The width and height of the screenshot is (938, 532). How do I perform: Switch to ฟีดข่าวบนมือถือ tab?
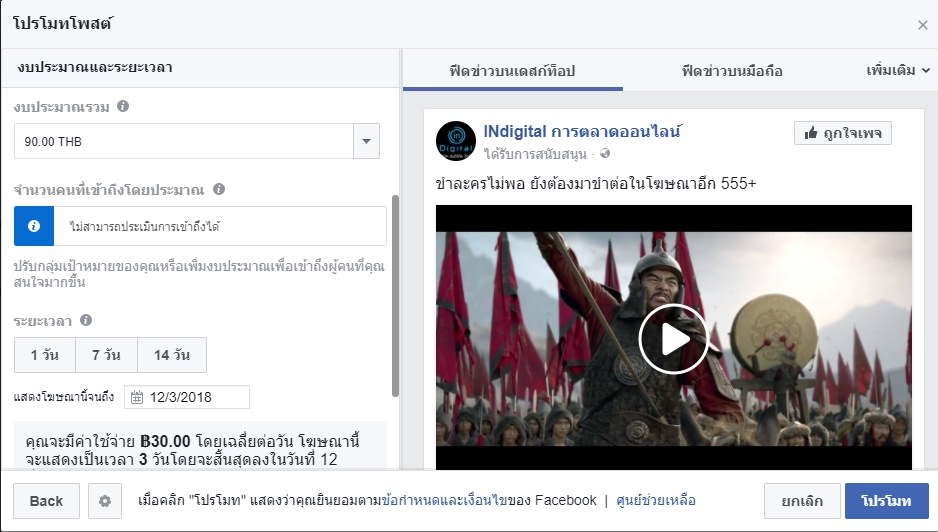click(732, 71)
